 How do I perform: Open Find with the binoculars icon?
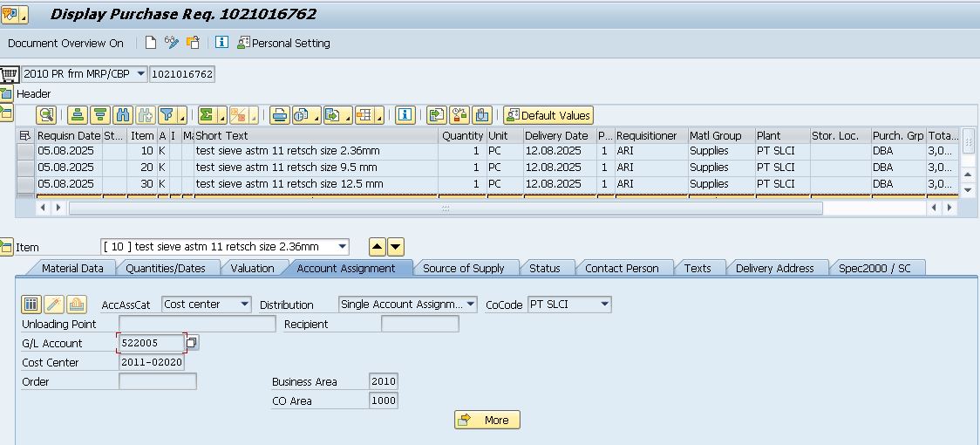click(x=122, y=115)
